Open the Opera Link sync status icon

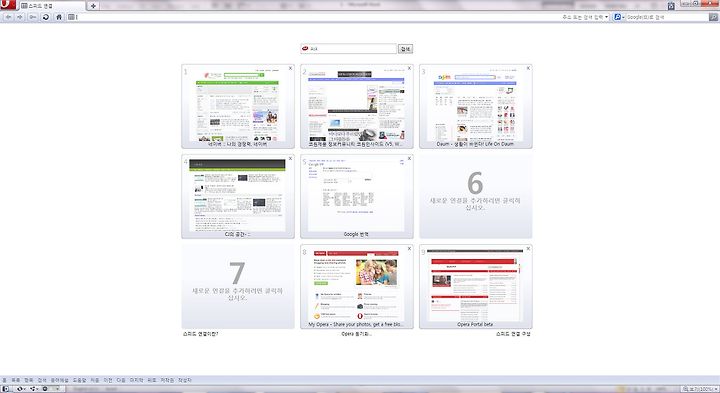click(21, 389)
